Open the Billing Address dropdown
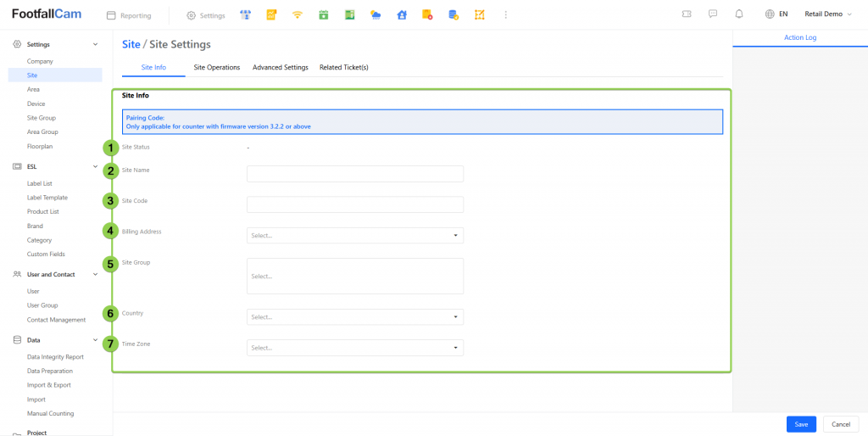868x436 pixels. tap(354, 236)
